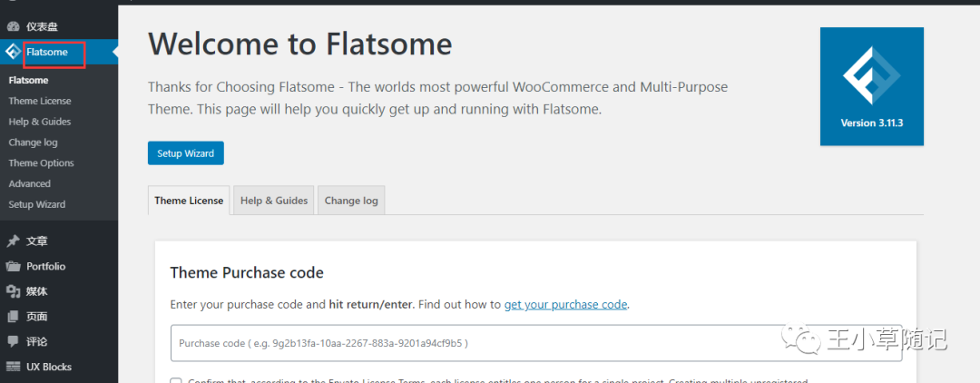Focus the Purchase code input field
The width and height of the screenshot is (980, 383).
point(536,343)
